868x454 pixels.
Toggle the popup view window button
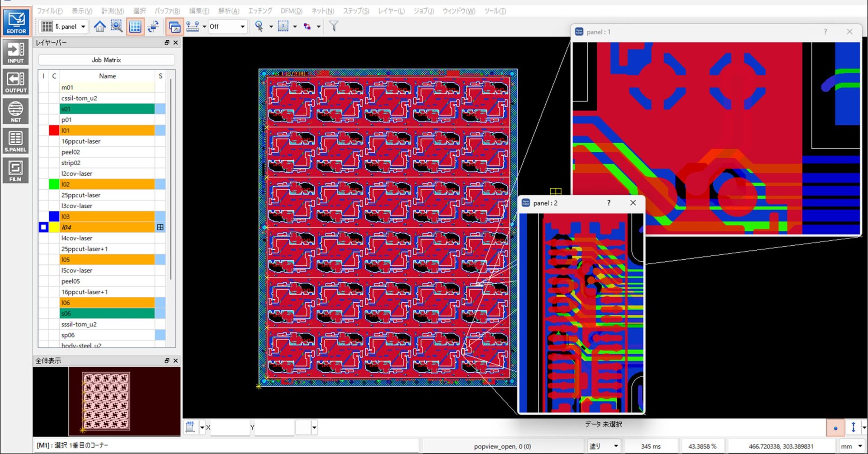(x=175, y=27)
